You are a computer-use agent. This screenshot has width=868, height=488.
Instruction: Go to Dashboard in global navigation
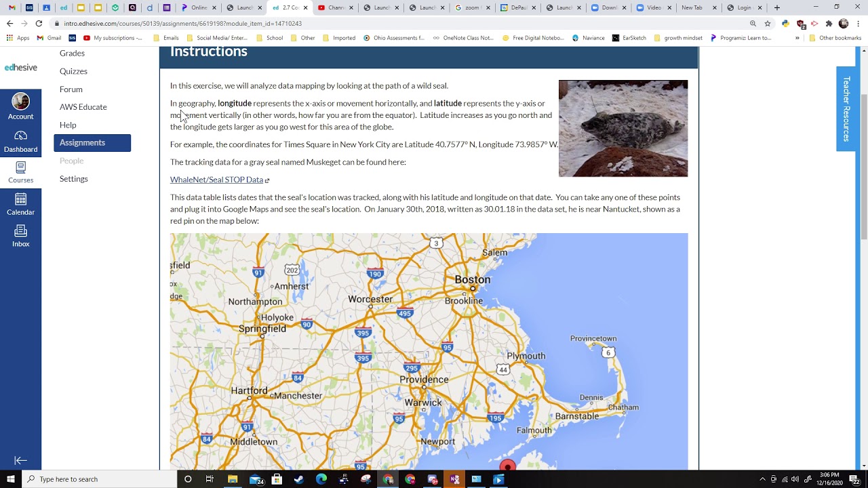tap(20, 141)
